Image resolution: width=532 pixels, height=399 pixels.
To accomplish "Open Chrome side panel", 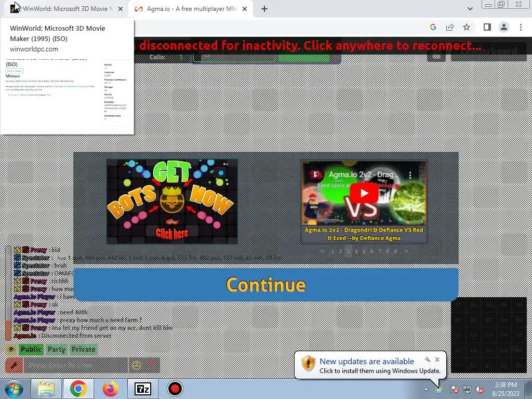I will click(x=487, y=27).
